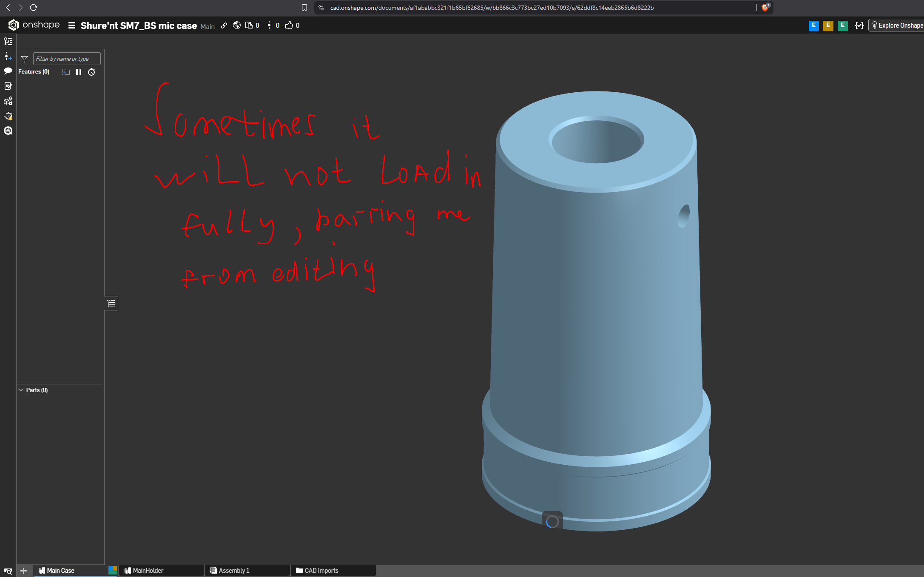Click the browser back button
Image resolution: width=924 pixels, height=577 pixels.
coord(8,8)
